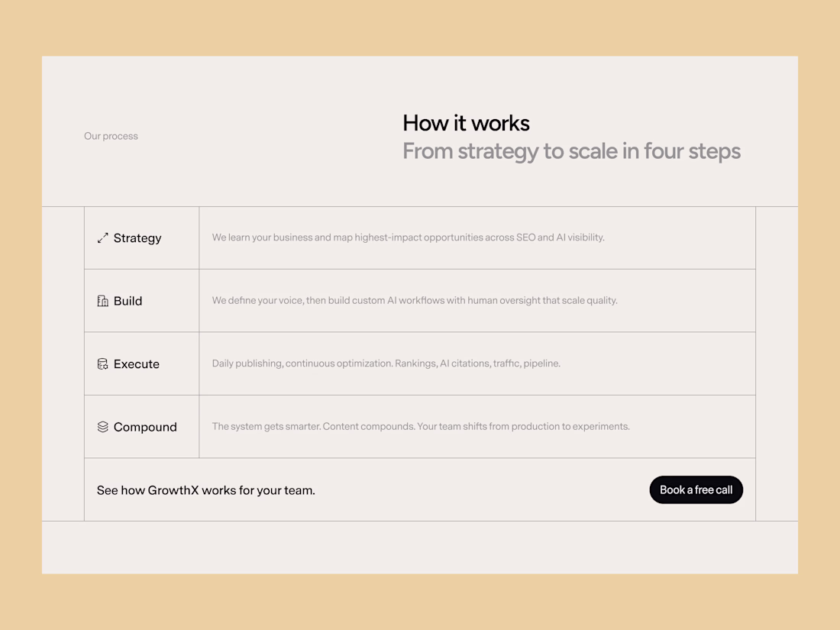This screenshot has width=840, height=630.
Task: Click the blank strip below the call-to-action row
Action: click(x=420, y=547)
